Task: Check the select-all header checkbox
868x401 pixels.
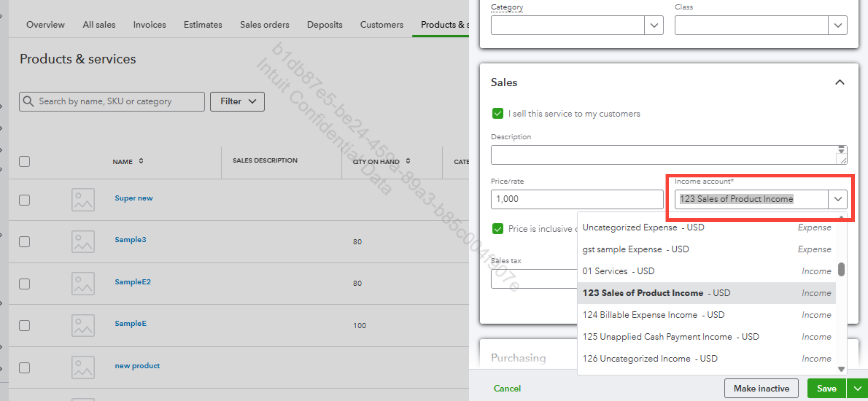Action: coord(24,161)
